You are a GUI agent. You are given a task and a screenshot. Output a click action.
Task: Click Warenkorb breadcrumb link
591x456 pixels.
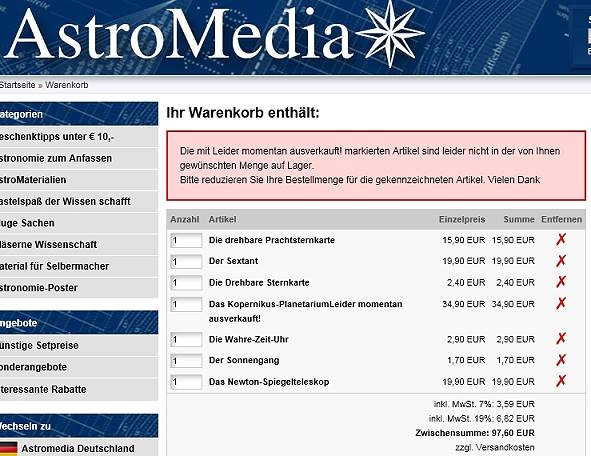click(x=67, y=85)
